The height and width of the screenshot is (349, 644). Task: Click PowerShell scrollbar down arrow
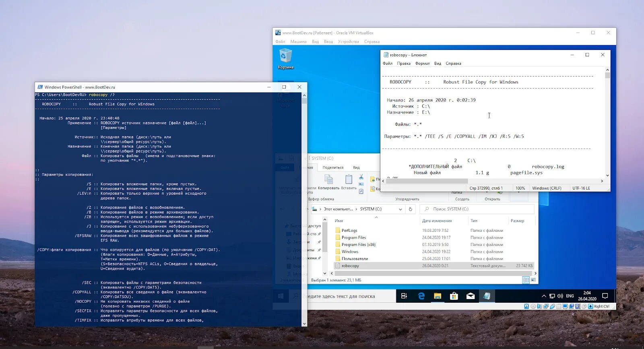(304, 324)
